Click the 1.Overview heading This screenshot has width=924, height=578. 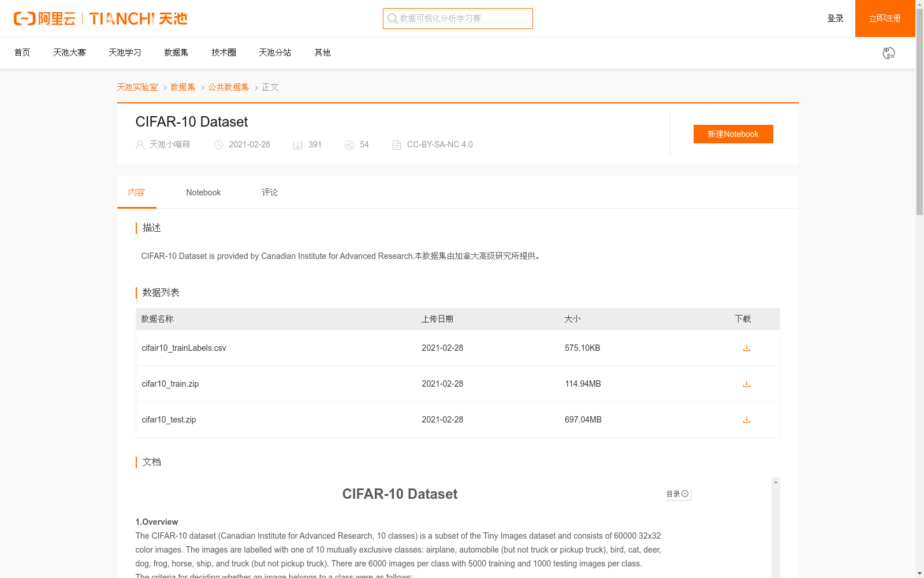coord(157,522)
